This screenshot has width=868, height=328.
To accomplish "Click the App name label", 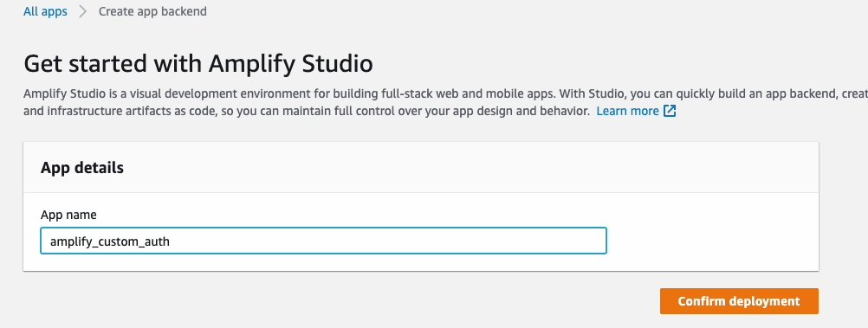I will pyautogui.click(x=68, y=215).
